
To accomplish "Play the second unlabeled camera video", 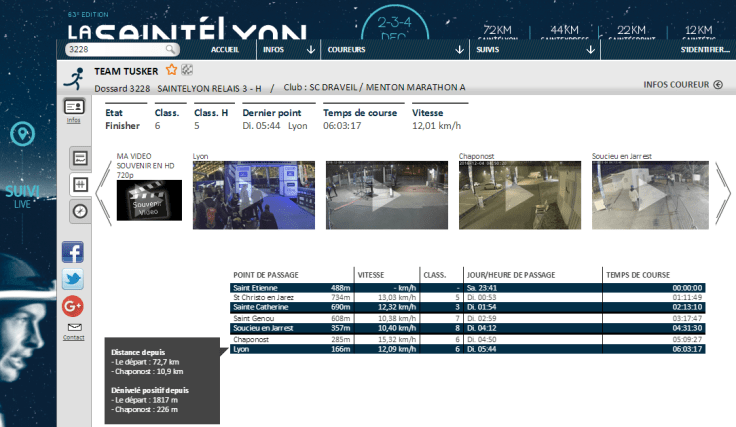I will [x=387, y=195].
